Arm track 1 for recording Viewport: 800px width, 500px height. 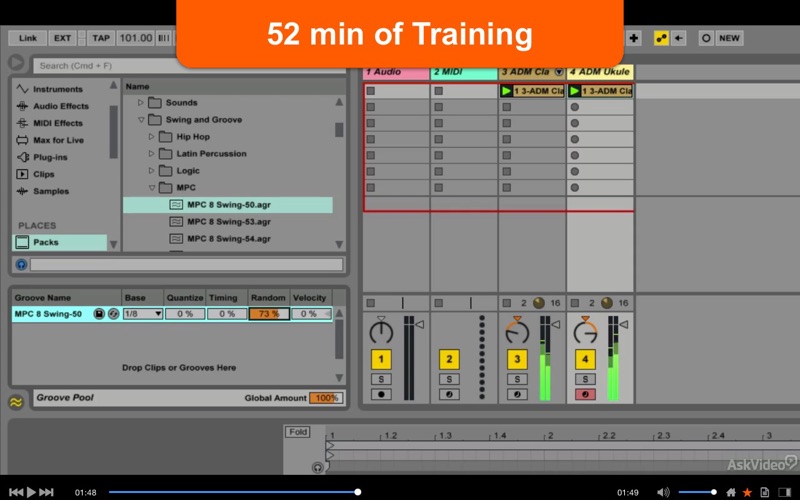point(381,394)
